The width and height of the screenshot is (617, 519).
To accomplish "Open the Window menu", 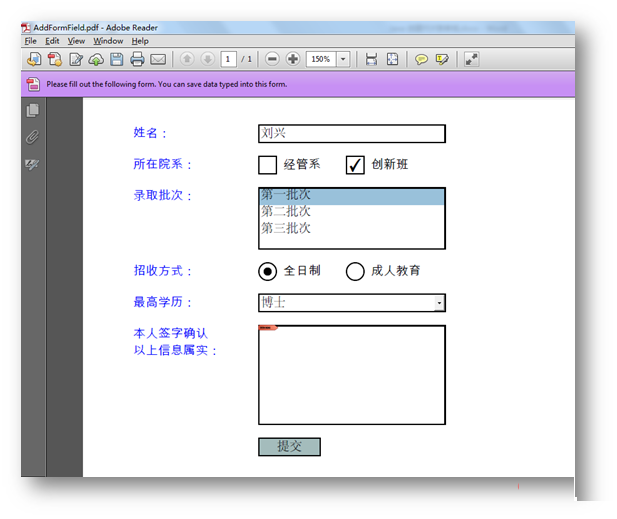I will 108,41.
